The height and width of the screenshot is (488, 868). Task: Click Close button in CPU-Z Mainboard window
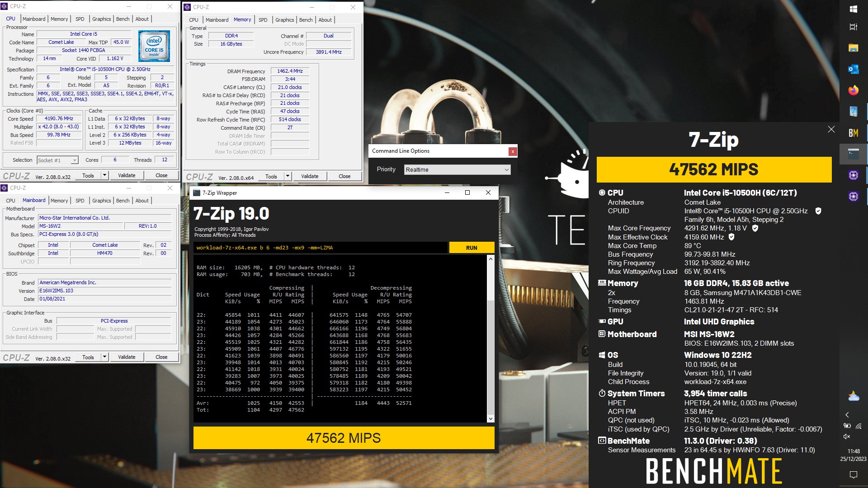(161, 357)
